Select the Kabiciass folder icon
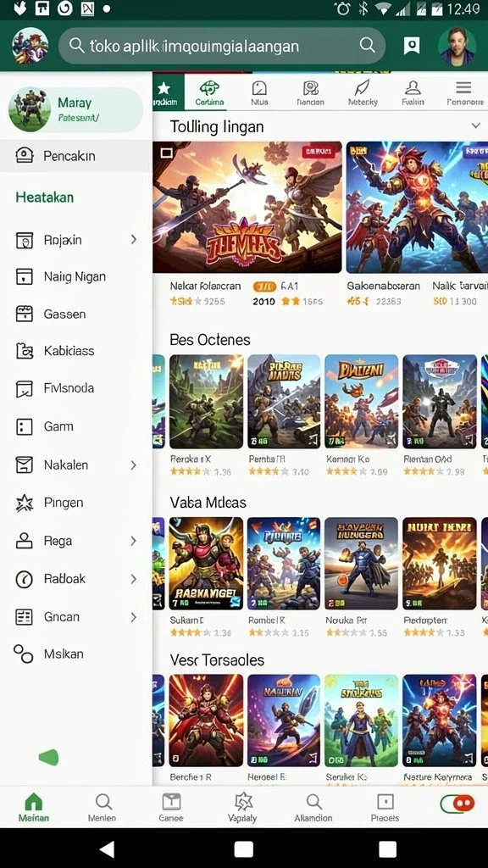The image size is (488, 868). (x=25, y=350)
